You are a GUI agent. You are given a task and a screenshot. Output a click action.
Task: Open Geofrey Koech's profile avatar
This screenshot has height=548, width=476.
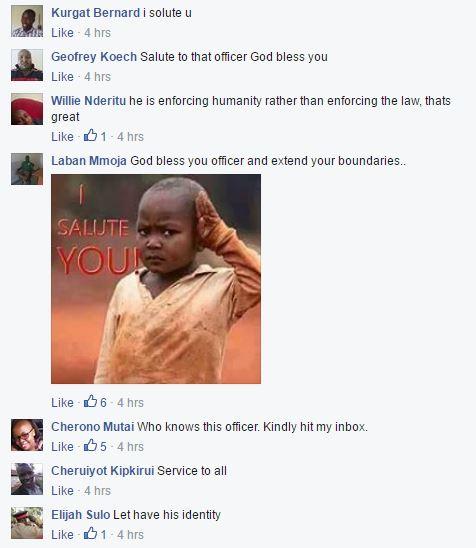coord(27,65)
